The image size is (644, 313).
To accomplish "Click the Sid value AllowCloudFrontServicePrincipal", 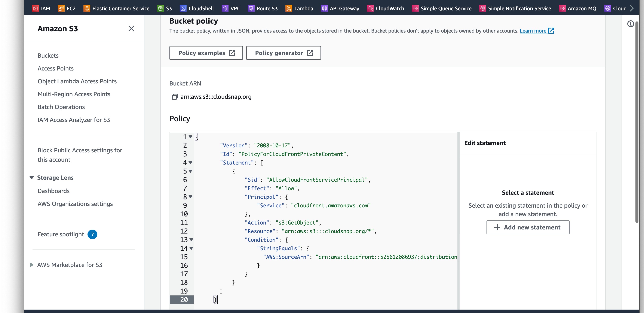I will (x=317, y=180).
